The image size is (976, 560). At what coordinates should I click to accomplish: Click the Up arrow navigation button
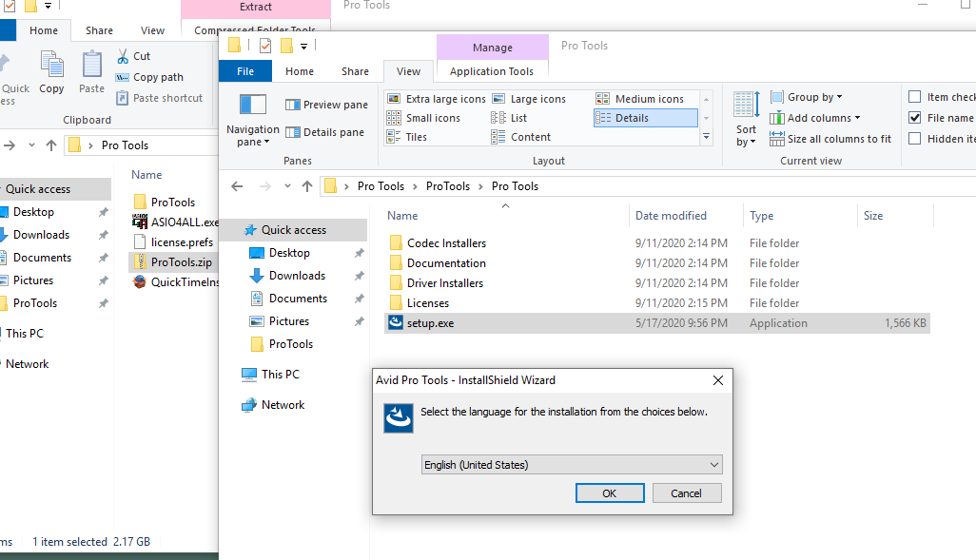pyautogui.click(x=307, y=186)
